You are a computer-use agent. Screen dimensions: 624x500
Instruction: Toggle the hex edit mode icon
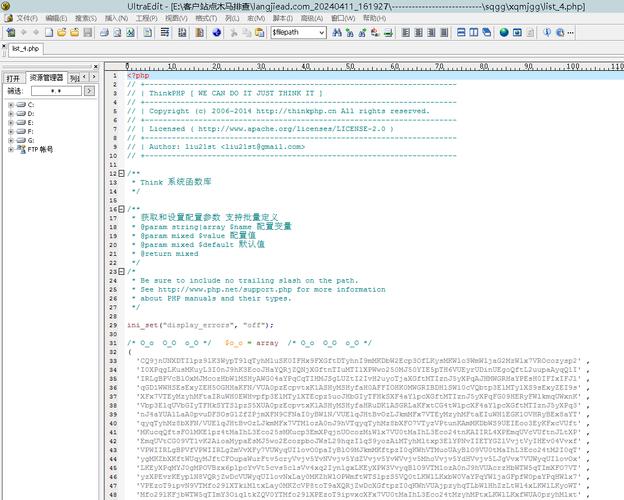pos(182,33)
